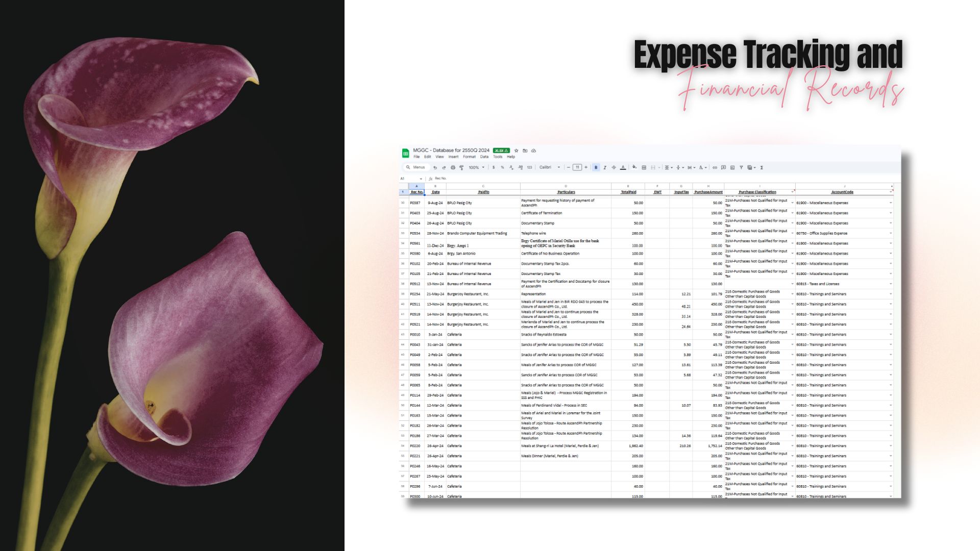Print the spreadsheet
980x551 pixels.
pos(453,167)
